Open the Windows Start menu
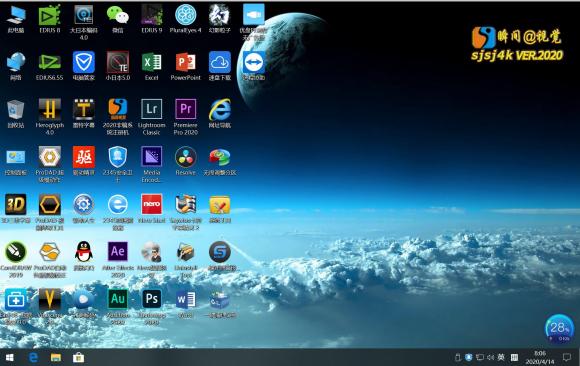This screenshot has width=580, height=366. [10, 357]
